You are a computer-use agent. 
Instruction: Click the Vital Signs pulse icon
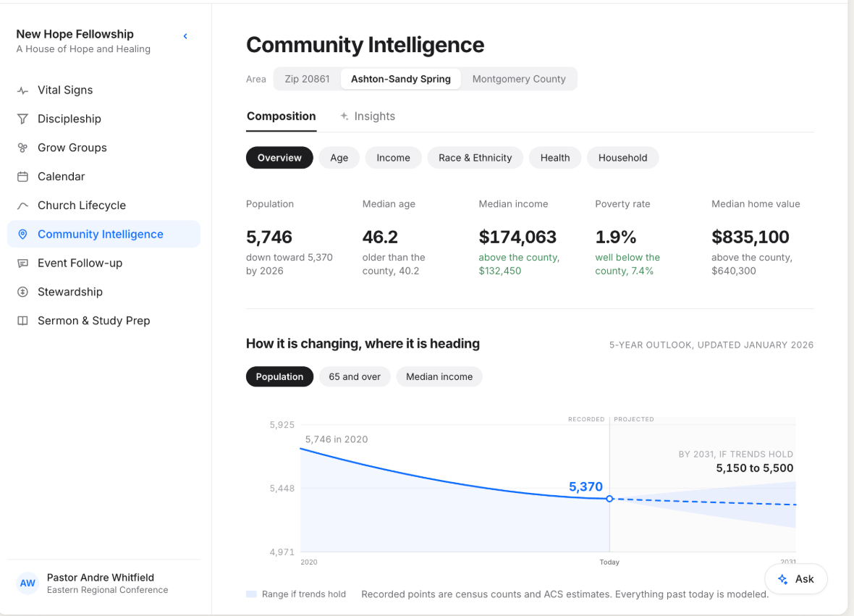coord(22,90)
